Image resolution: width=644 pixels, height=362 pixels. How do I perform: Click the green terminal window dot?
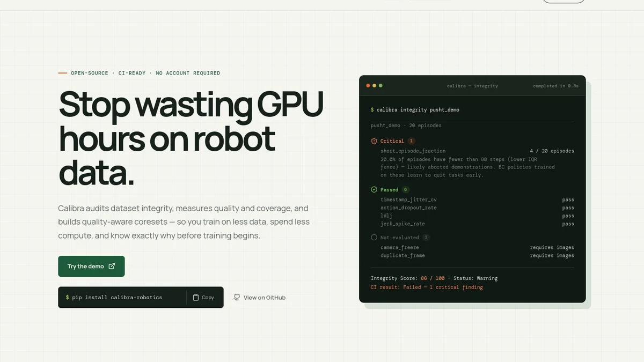(x=380, y=86)
